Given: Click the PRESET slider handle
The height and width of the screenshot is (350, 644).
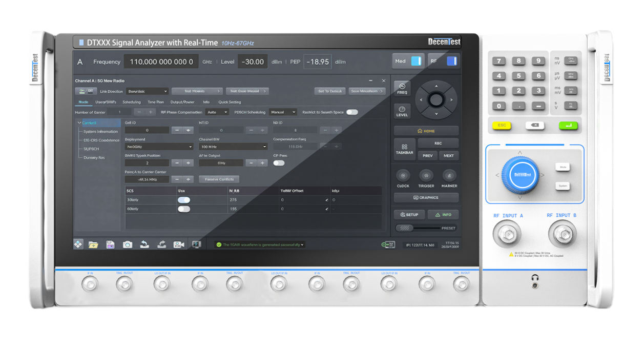Looking at the screenshot, I should (405, 228).
